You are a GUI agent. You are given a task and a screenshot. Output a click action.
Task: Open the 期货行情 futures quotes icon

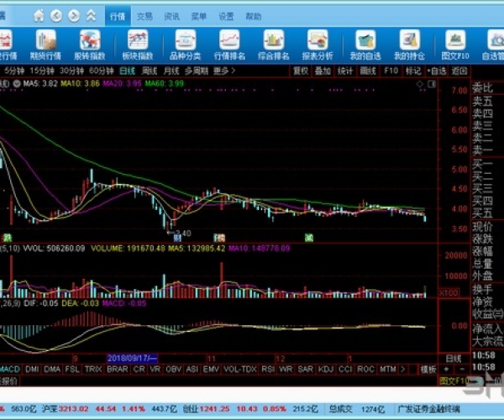[x=46, y=44]
